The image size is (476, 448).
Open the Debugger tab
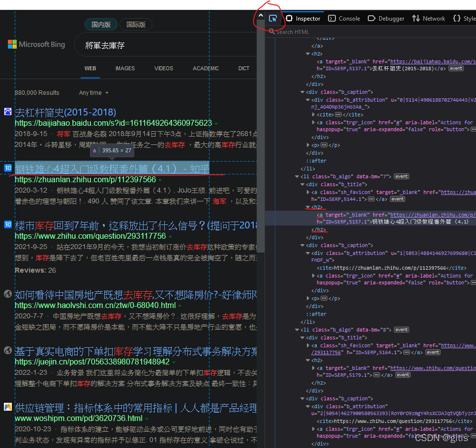tap(386, 19)
